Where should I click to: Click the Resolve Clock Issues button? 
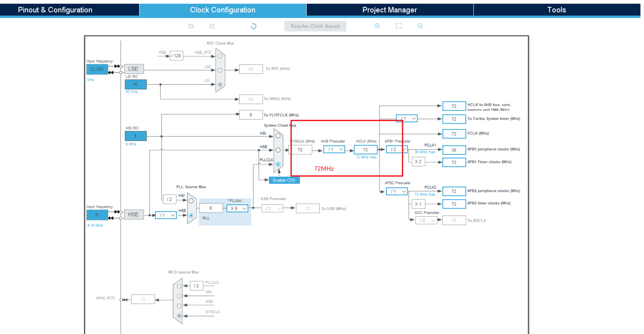pos(315,26)
